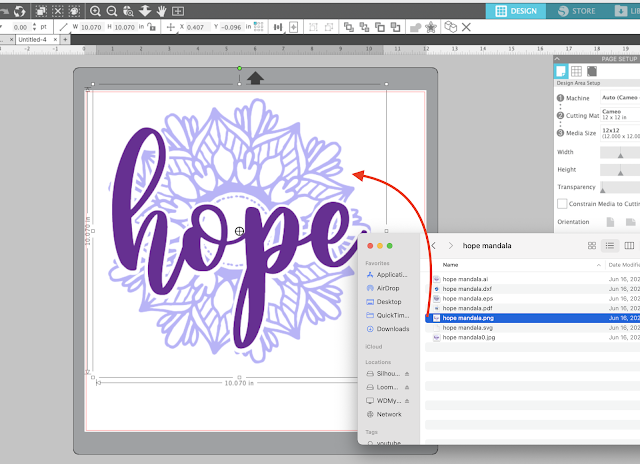The height and width of the screenshot is (464, 640).
Task: Click the W width value field
Action: click(x=91, y=27)
